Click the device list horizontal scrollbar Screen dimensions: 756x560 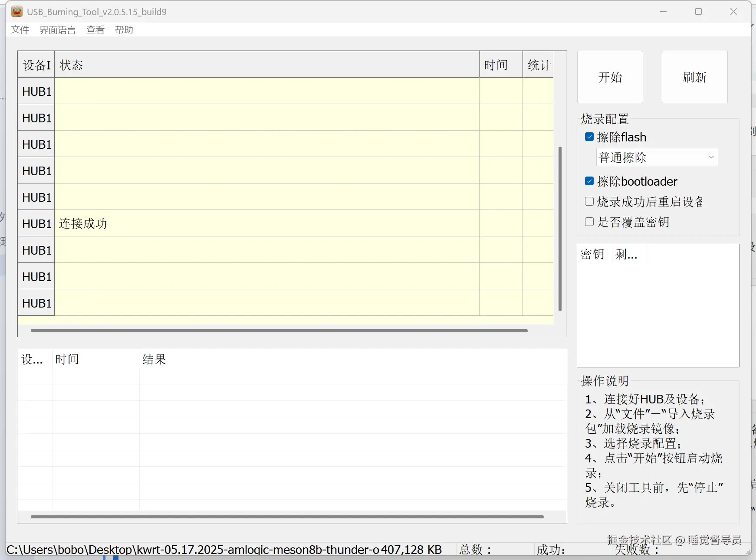[279, 331]
